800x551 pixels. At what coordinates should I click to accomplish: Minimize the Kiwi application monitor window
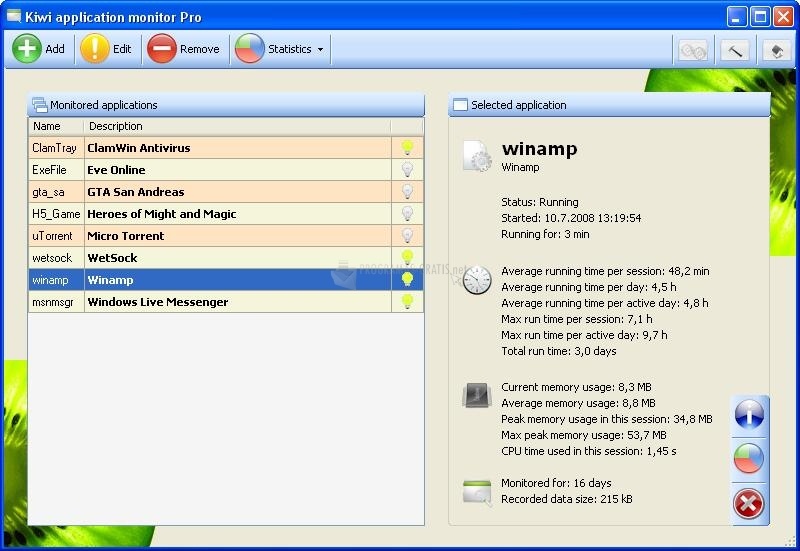coord(736,17)
